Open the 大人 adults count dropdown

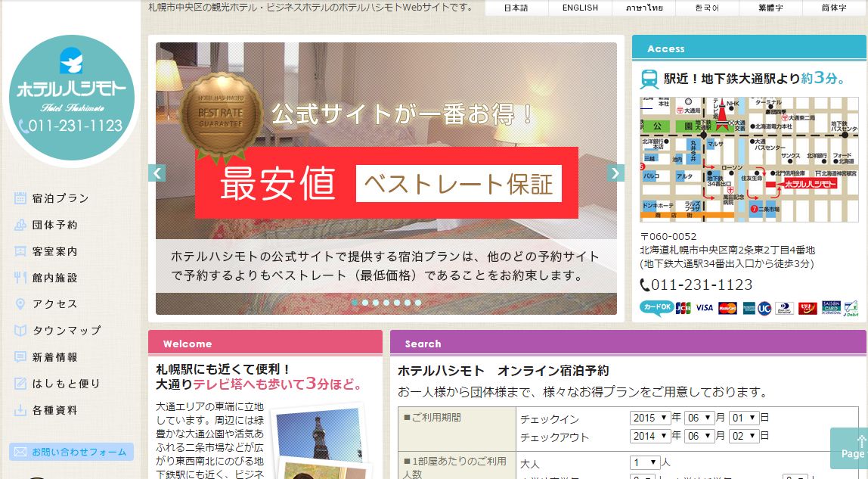tap(645, 462)
